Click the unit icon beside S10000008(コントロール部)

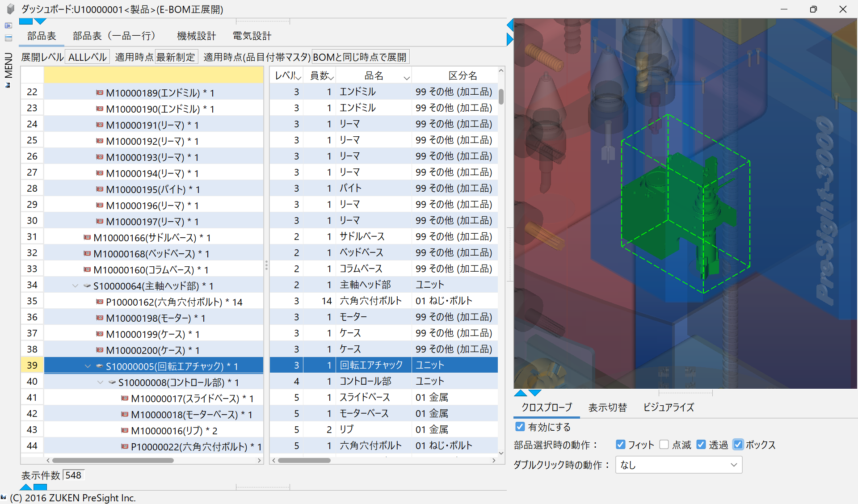[112, 382]
